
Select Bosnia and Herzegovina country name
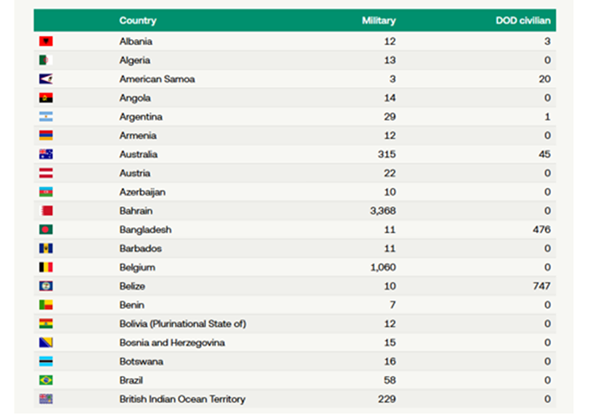click(x=172, y=343)
